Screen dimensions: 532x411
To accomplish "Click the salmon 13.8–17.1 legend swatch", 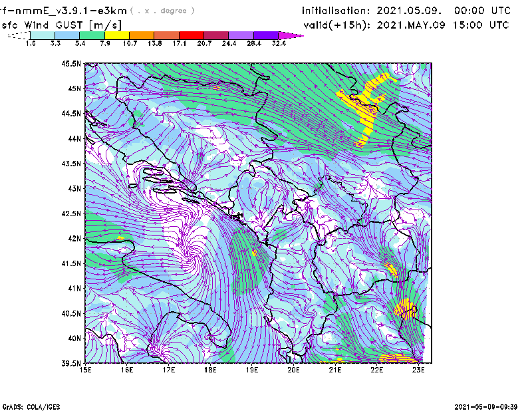I will (167, 35).
